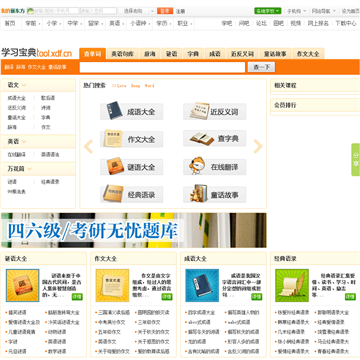The height and width of the screenshot is (360, 360).
Task: Show previous tools with left carousel arrow
Action: (88, 146)
